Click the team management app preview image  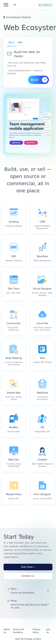coord(28,124)
